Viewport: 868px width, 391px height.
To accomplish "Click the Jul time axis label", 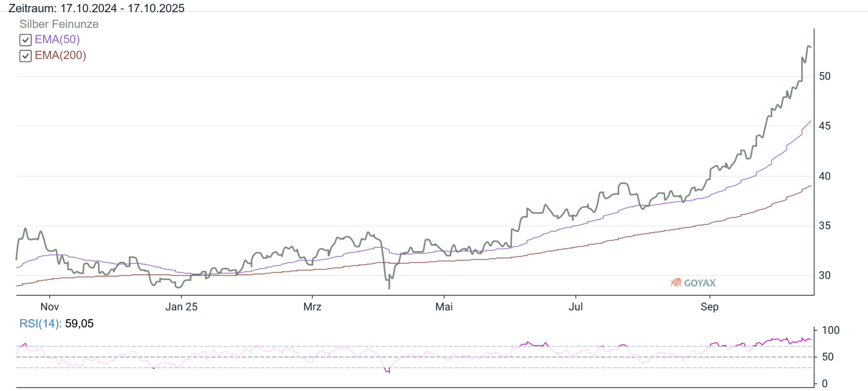I will [x=575, y=307].
